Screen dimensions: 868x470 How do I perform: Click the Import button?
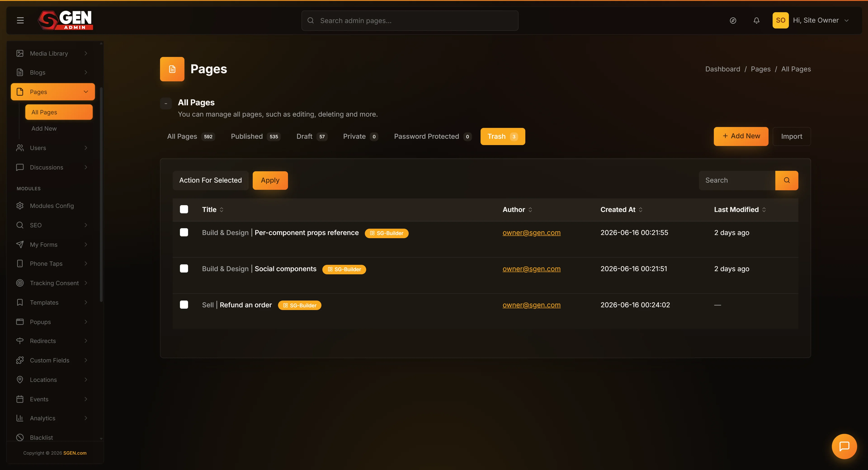792,136
